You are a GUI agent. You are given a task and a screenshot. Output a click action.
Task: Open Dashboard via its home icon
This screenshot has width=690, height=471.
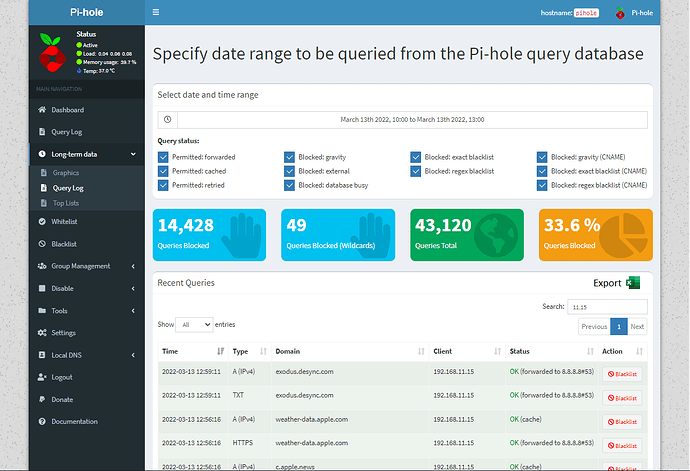pyautogui.click(x=42, y=110)
